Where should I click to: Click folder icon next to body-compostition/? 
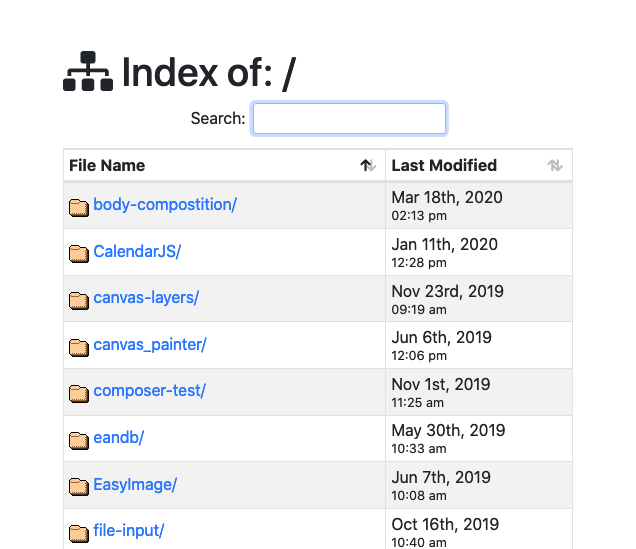[x=79, y=208]
